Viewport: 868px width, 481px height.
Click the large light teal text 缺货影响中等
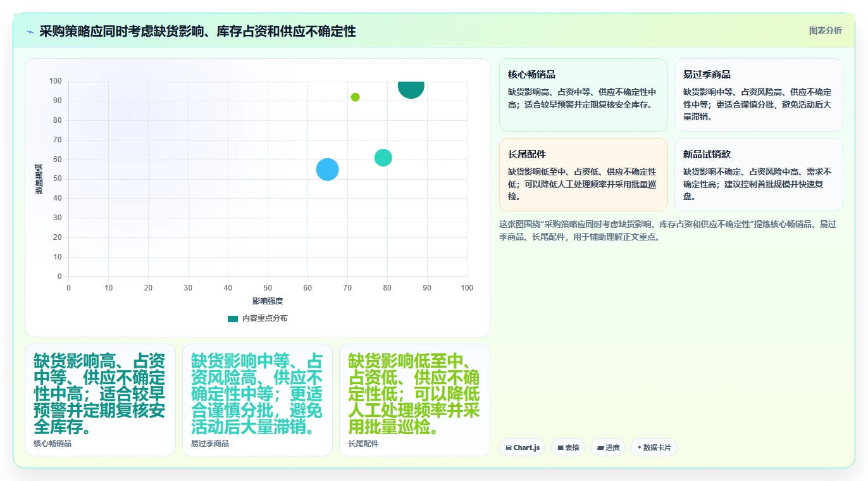tap(257, 394)
